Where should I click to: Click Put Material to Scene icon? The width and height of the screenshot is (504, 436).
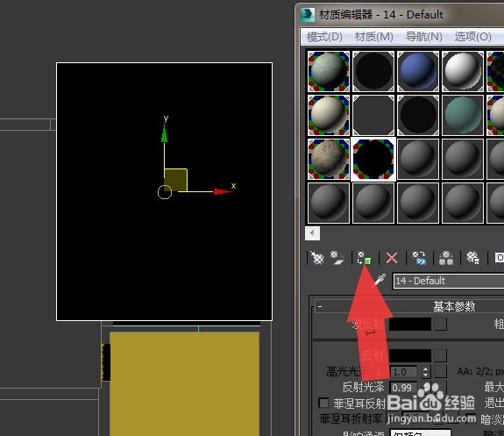(337, 258)
